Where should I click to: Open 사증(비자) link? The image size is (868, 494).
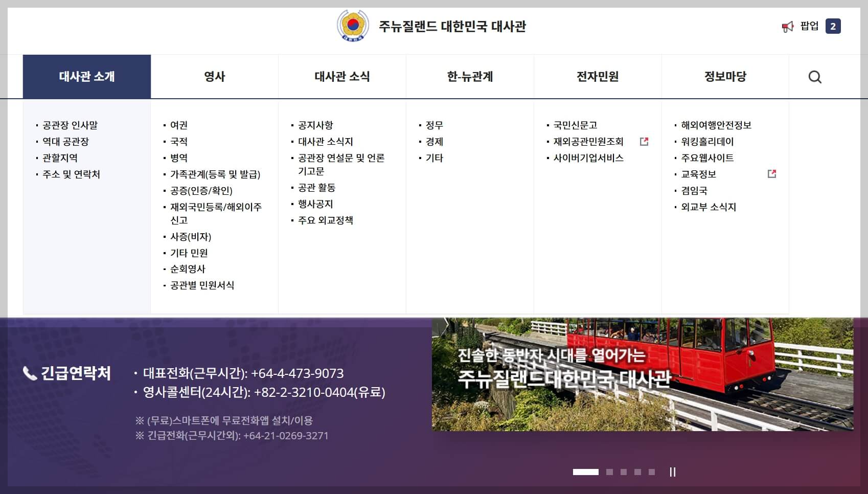191,237
